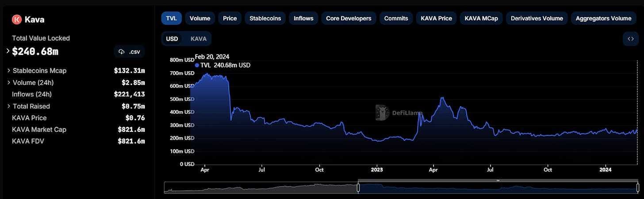Toggle the KAVA MCap chart metric
Image resolution: width=644 pixels, height=199 pixels.
click(x=481, y=19)
